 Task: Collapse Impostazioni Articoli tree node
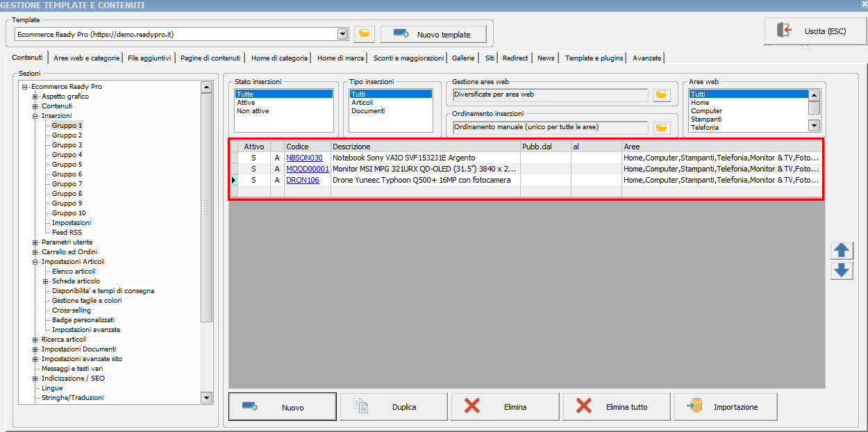click(35, 262)
